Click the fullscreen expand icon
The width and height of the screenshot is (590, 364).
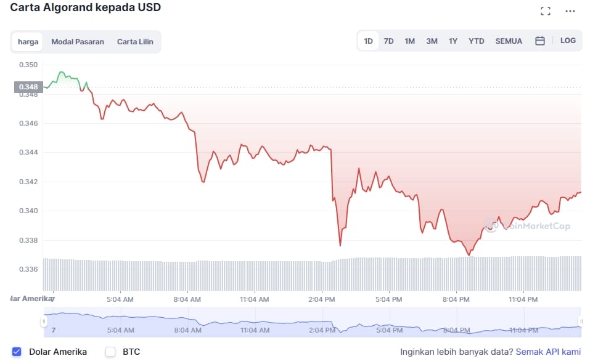pyautogui.click(x=545, y=11)
